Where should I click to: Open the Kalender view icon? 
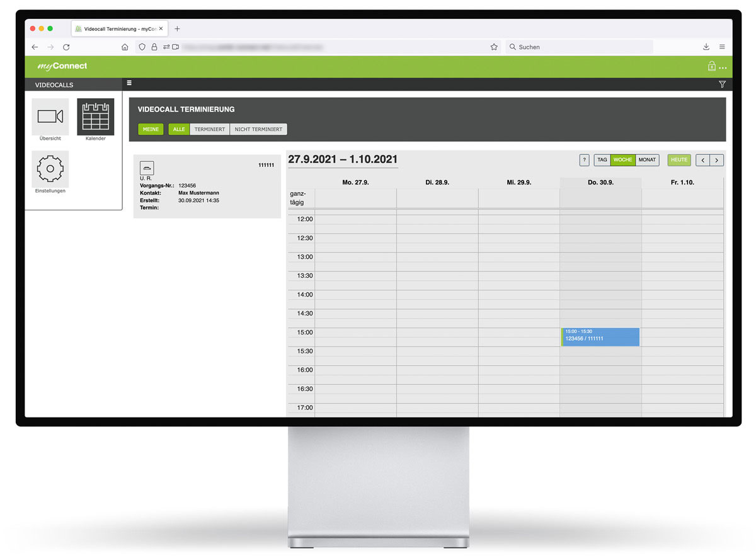tap(95, 117)
